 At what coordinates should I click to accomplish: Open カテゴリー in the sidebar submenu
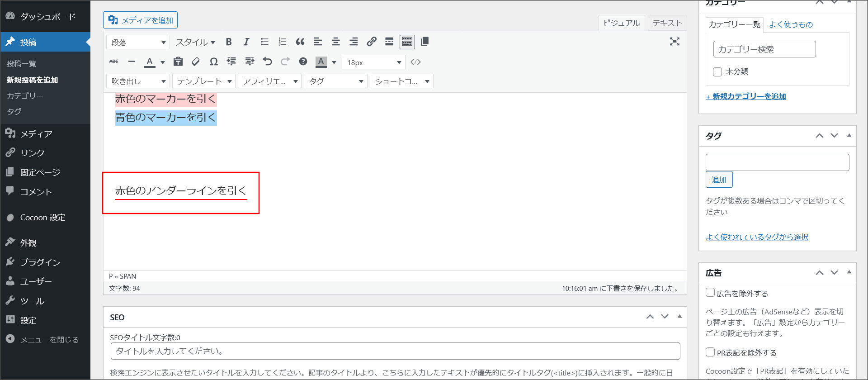click(x=25, y=96)
